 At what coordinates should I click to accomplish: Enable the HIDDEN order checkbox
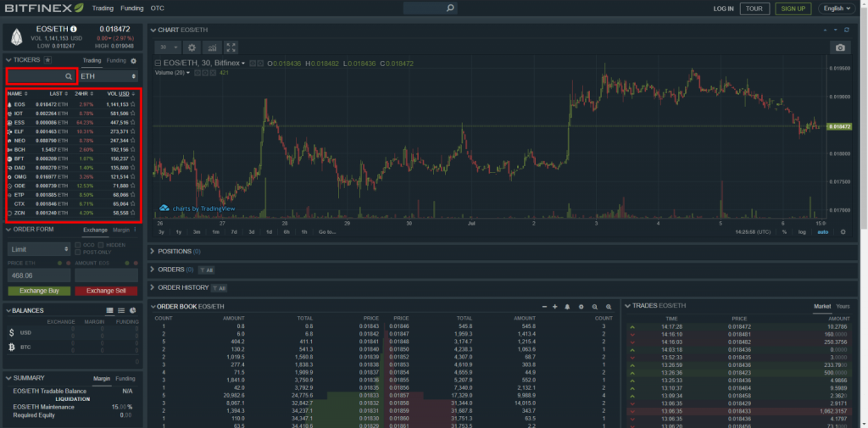pos(101,245)
